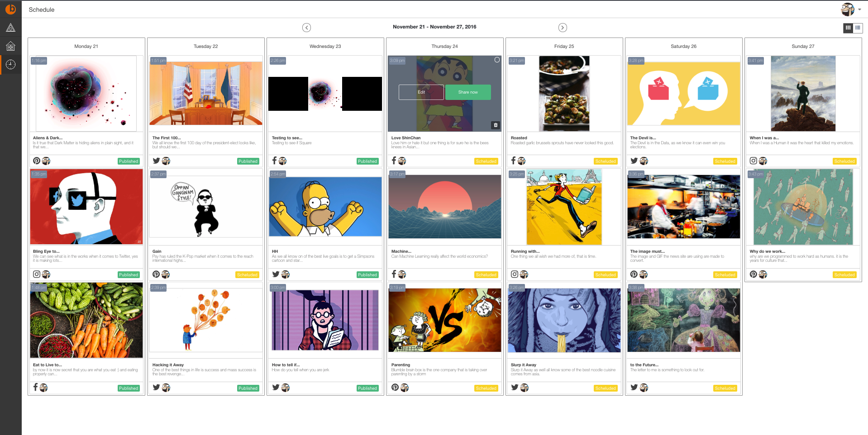Image resolution: width=868 pixels, height=435 pixels.
Task: Open the building icon section in the sidebar
Action: [10, 46]
